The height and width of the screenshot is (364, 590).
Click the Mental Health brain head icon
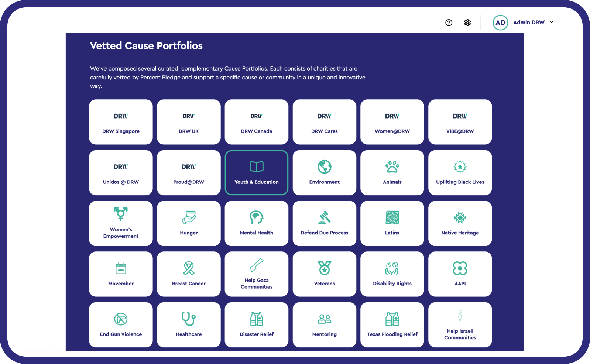point(257,217)
